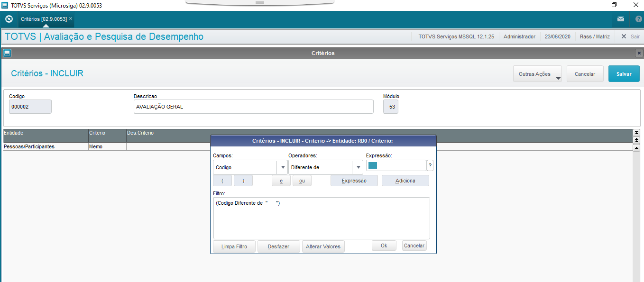Click the Sair exit link

click(630, 36)
